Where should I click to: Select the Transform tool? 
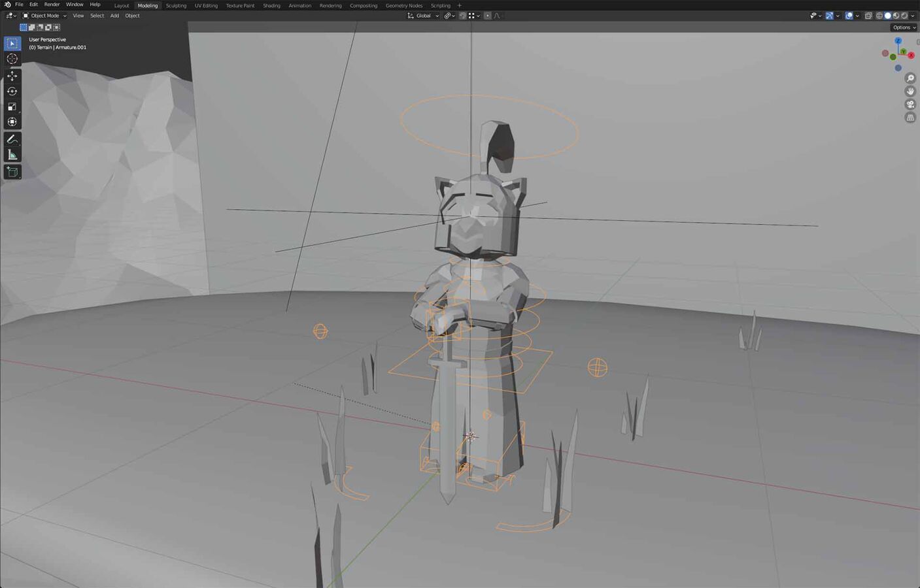click(x=12, y=122)
